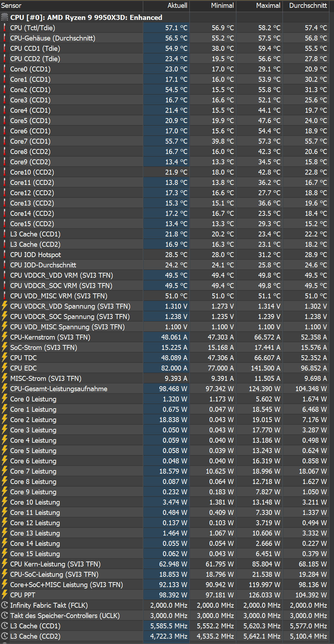
Task: Select CPU Kern-Leistung (SVI3 TFN) row label
Action: (x=55, y=564)
